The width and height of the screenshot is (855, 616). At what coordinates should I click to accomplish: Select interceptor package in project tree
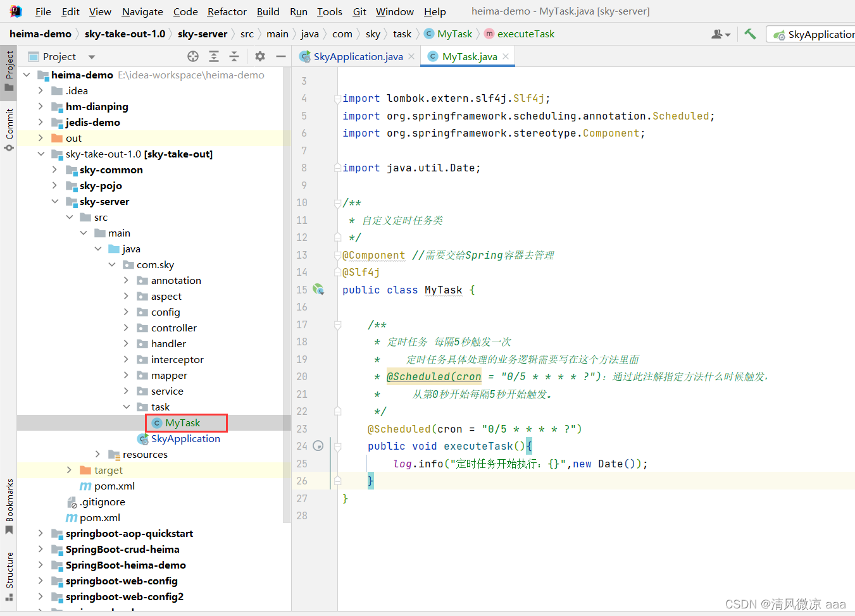point(177,359)
